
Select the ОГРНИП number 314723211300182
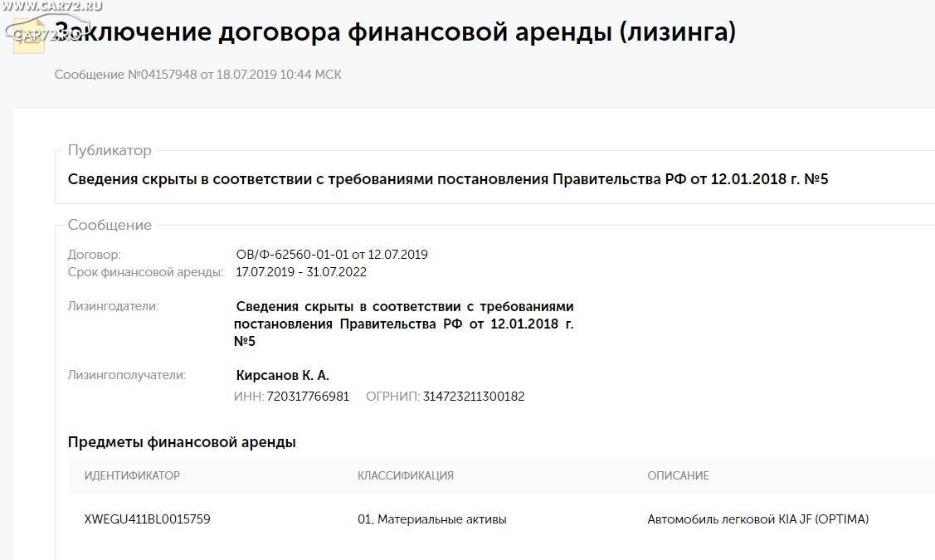click(x=474, y=397)
